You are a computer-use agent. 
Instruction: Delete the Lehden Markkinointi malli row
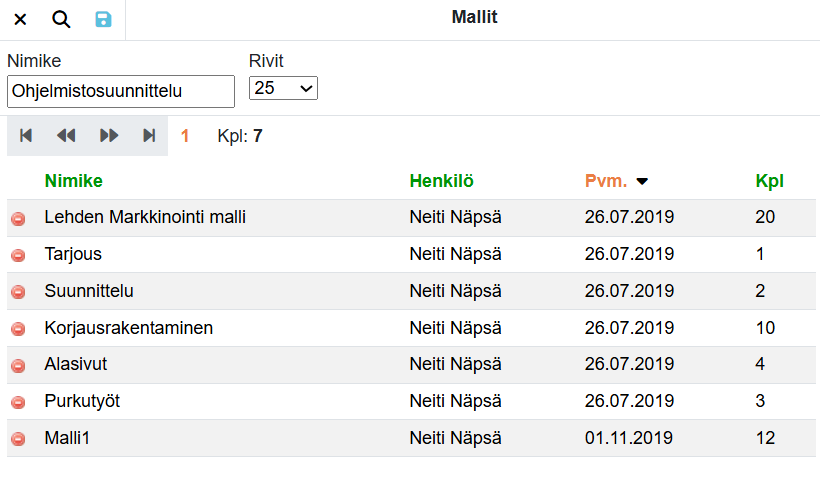[18, 218]
